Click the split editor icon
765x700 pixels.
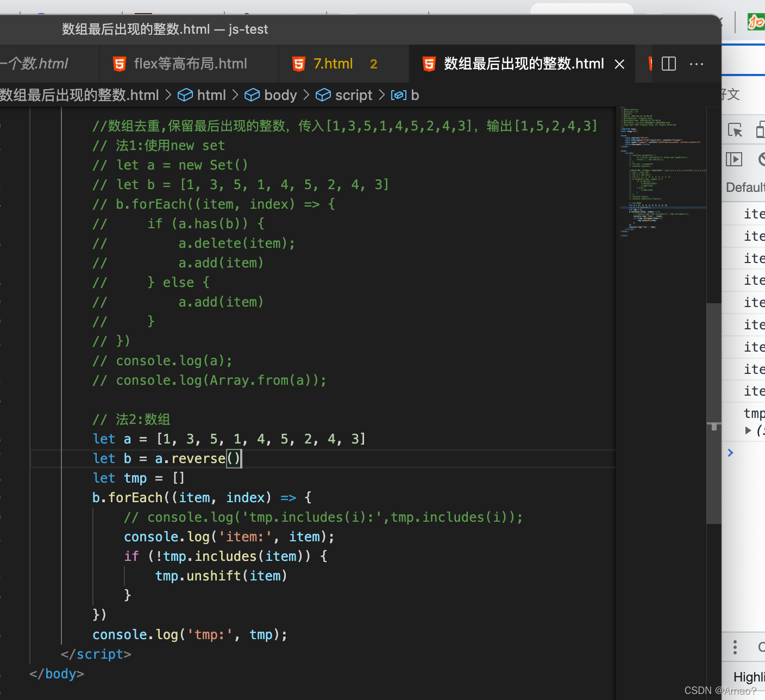tap(669, 64)
